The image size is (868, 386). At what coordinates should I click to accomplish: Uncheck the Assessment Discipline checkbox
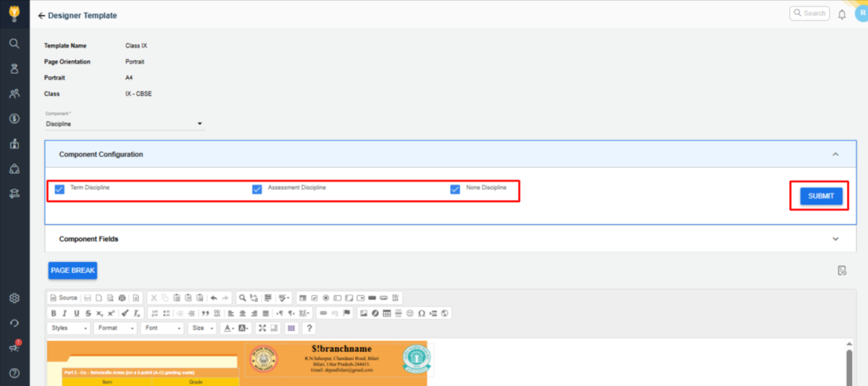257,189
